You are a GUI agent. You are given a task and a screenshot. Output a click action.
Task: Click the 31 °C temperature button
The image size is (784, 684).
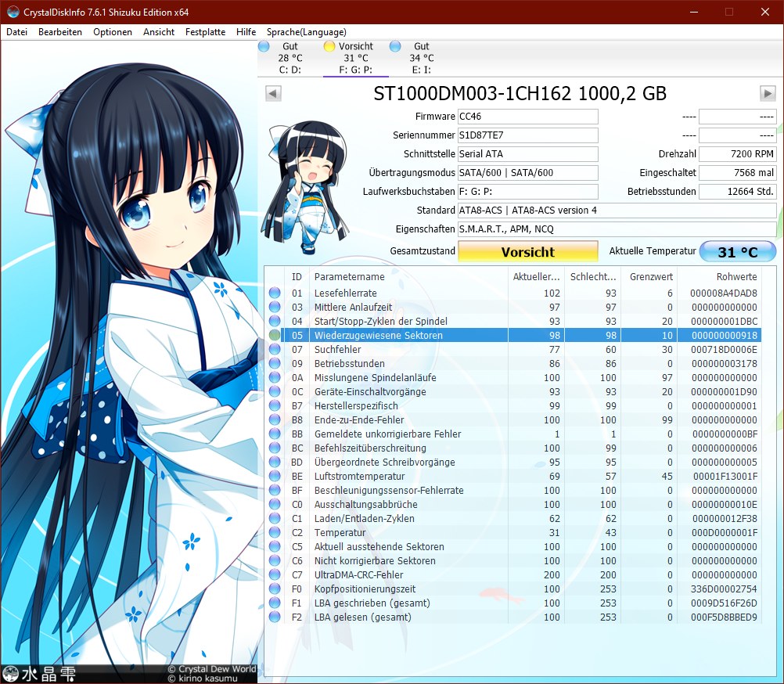738,251
